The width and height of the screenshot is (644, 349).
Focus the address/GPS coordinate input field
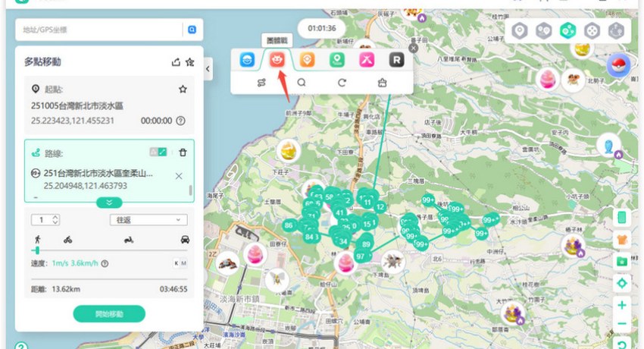tap(100, 30)
